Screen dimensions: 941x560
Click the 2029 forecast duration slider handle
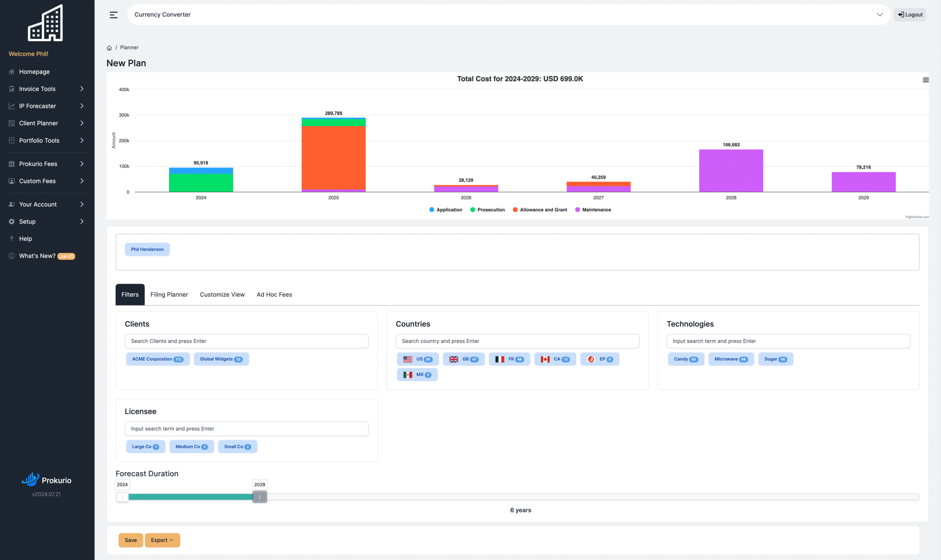coord(260,496)
